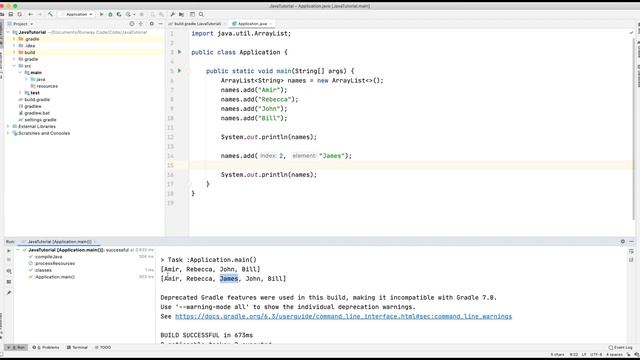The width and height of the screenshot is (640, 360).
Task: Open the docs.gradle.org command line warnings link
Action: click(x=343, y=316)
